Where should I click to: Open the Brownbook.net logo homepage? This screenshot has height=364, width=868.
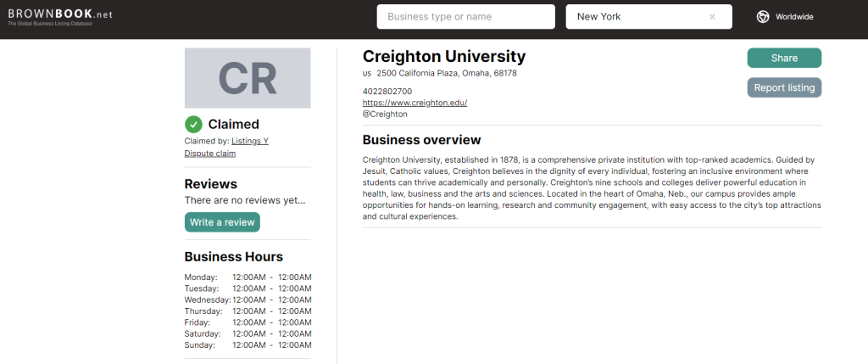60,17
